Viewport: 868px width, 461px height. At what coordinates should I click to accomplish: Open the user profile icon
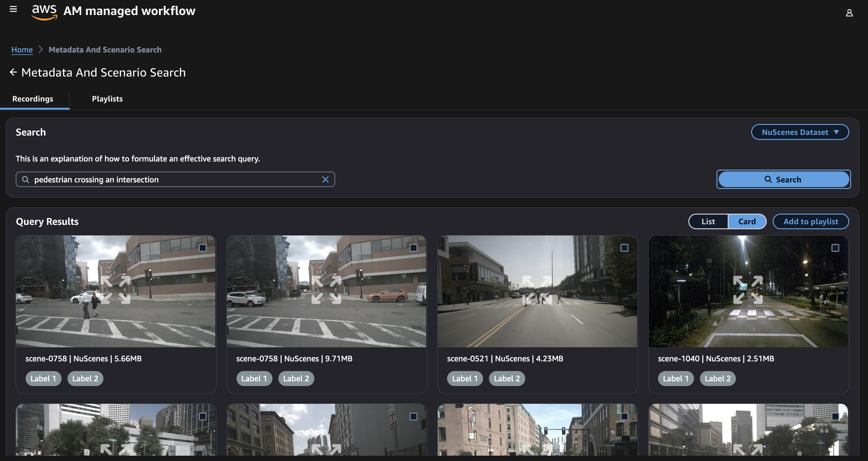click(x=849, y=13)
